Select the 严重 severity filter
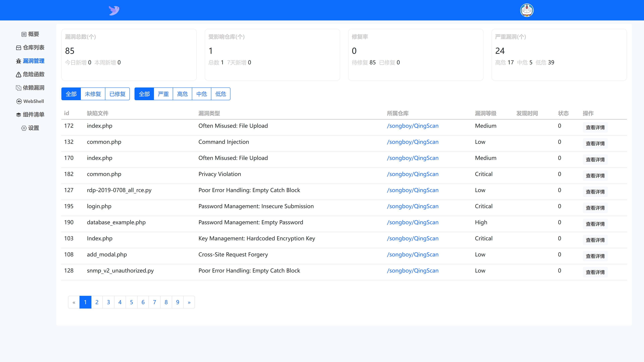This screenshot has width=644, height=362. tap(163, 94)
